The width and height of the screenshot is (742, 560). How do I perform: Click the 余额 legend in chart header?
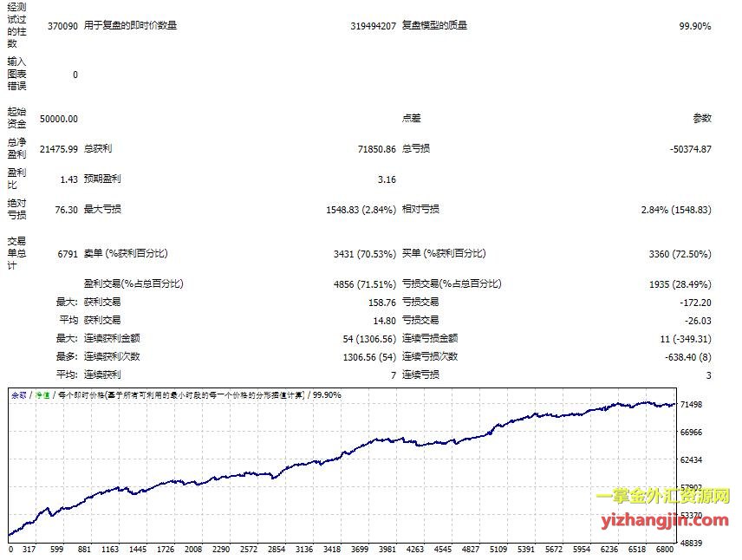pyautogui.click(x=19, y=394)
